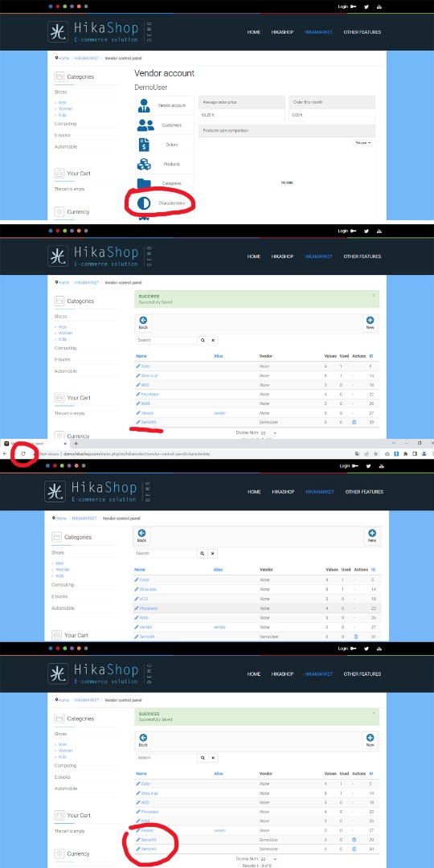Dismiss the Success message in the second screenshot

point(374,295)
